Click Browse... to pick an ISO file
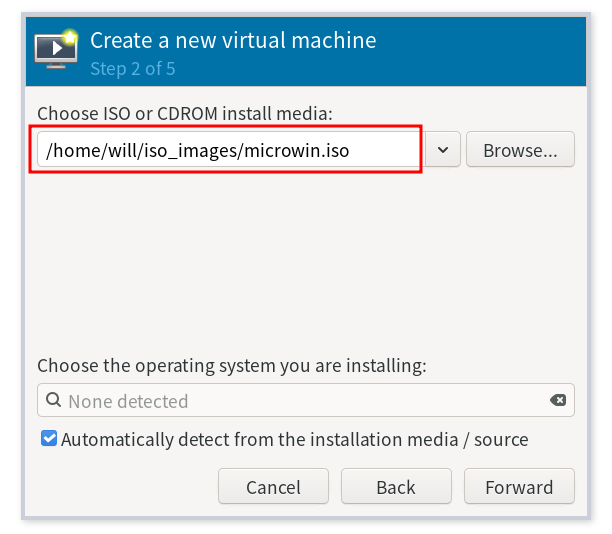 [519, 151]
